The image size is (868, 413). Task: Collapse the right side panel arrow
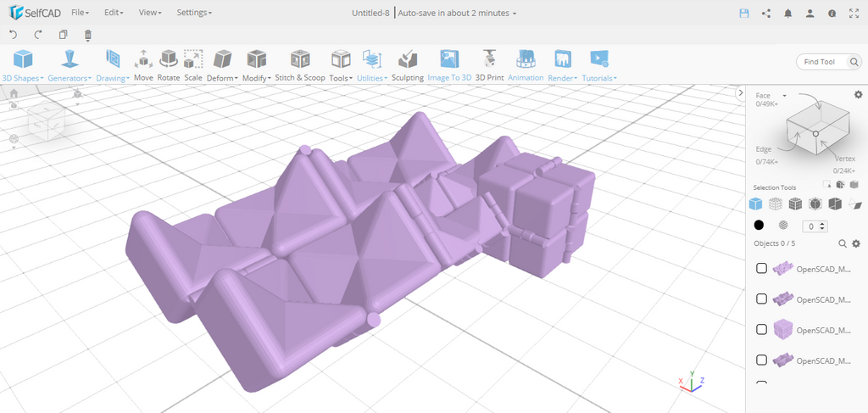[741, 93]
